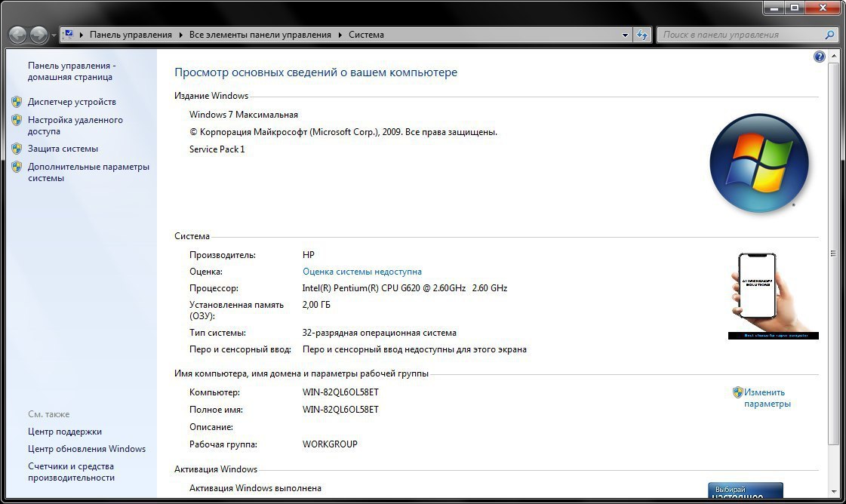The height and width of the screenshot is (504, 846).
Task: Click Изменить параметры link
Action: (768, 398)
